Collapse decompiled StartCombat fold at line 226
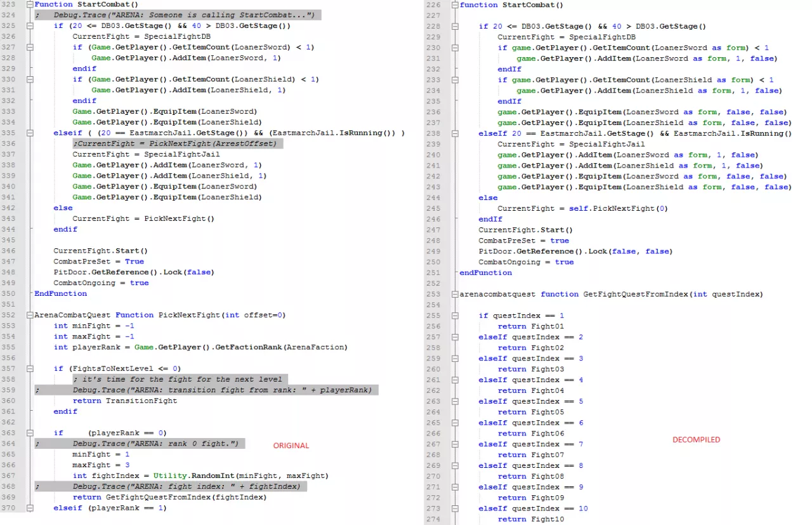 455,5
